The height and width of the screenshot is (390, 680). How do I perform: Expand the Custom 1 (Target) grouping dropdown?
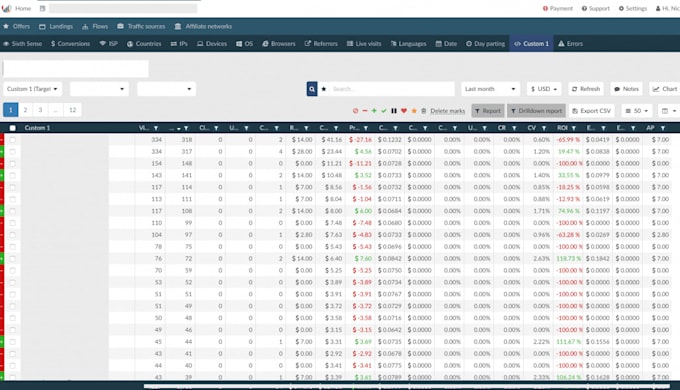pyautogui.click(x=32, y=89)
